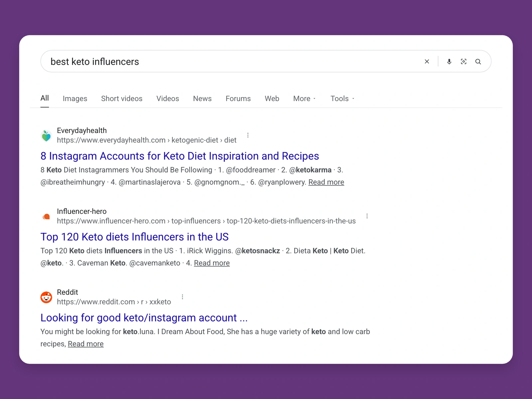Click 'I Dream About Food' in the Reddit snippet

click(191, 332)
